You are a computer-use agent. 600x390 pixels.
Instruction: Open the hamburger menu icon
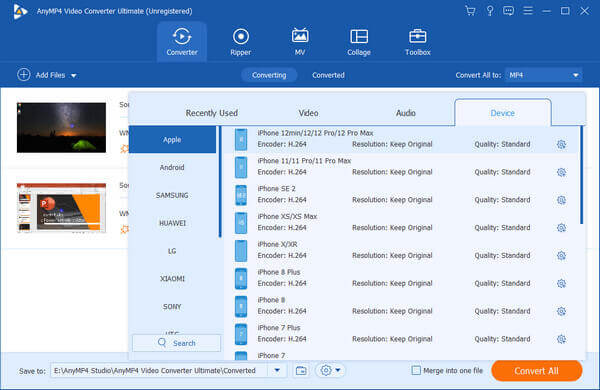pos(528,11)
